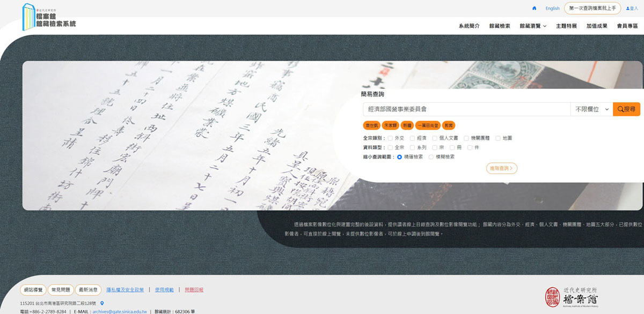The height and width of the screenshot is (314, 644).
Task: Check the 地圖 checkbox
Action: [498, 138]
